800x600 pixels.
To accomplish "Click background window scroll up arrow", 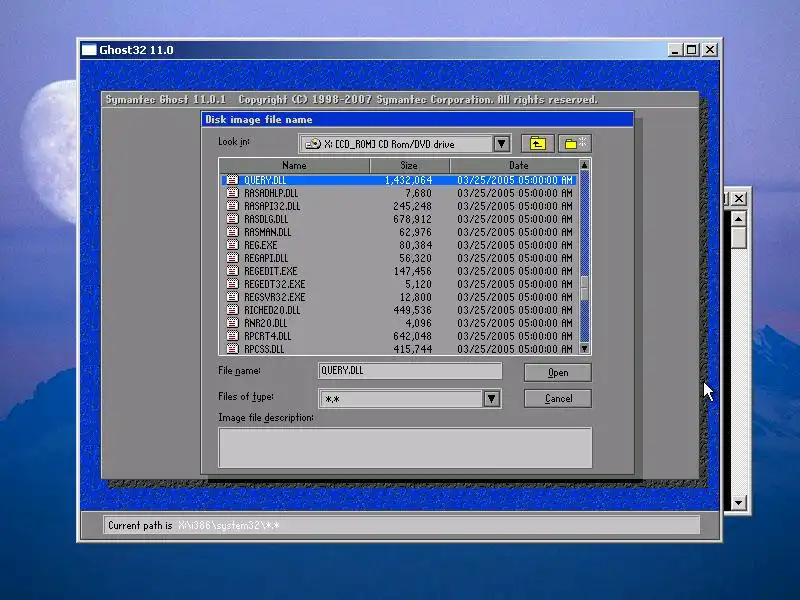I will tap(739, 219).
